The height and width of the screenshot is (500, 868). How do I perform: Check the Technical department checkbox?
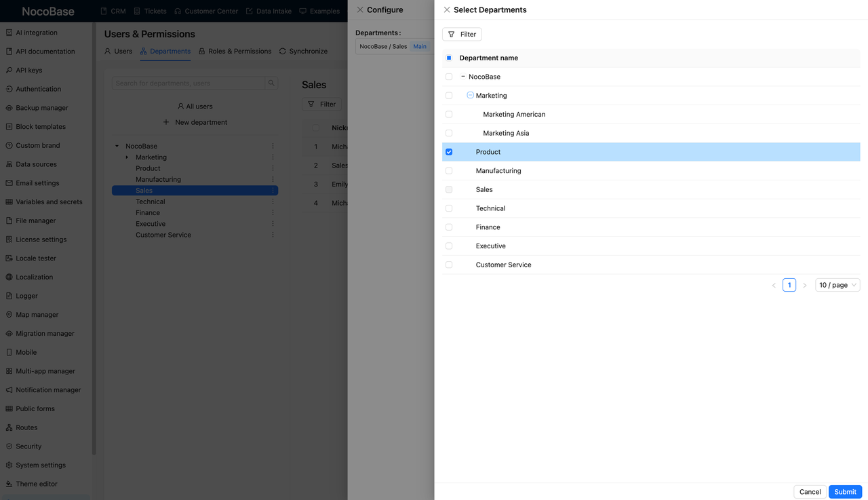pos(449,208)
